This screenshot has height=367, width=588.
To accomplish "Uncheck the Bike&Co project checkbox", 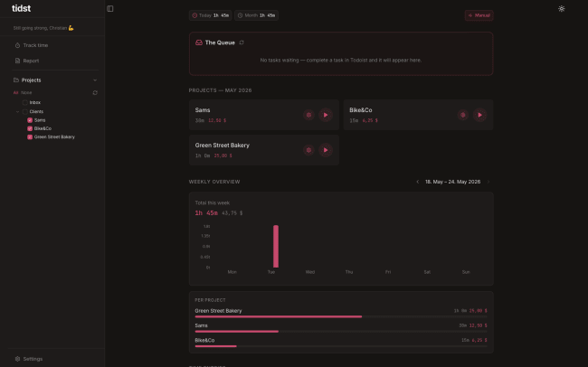I will point(30,128).
